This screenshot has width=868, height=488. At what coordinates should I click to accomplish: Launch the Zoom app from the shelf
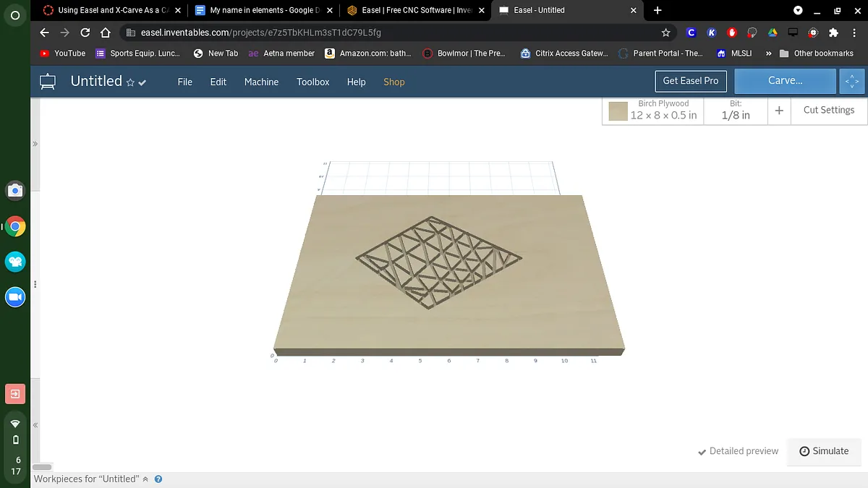click(15, 297)
